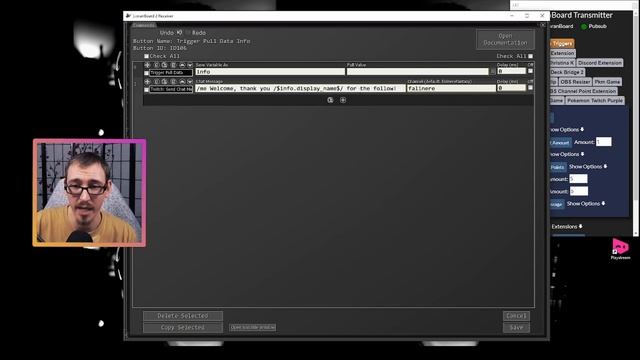
Task: Click move-up arrow on Trigger Pull Data row
Action: [x=182, y=65]
